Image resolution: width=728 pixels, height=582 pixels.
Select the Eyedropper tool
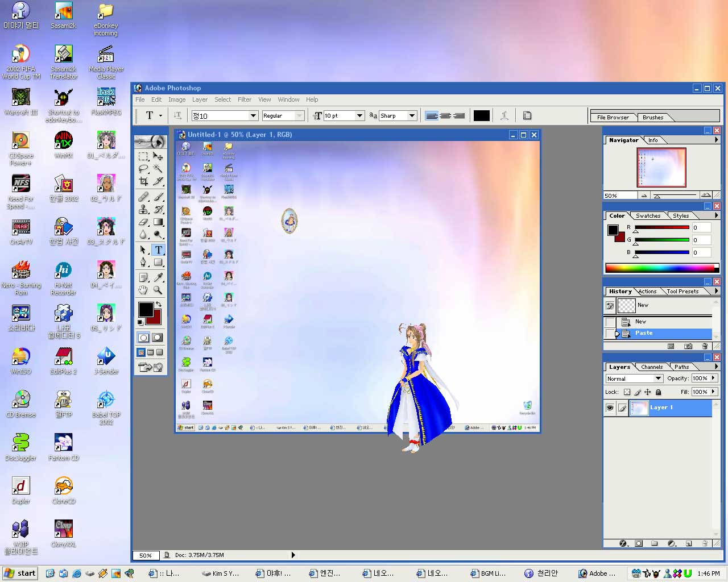tap(158, 277)
